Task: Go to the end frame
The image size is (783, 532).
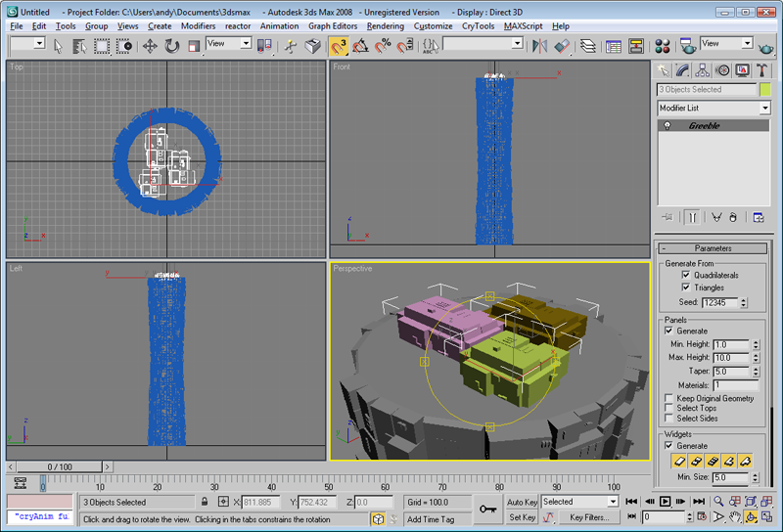Action: click(x=699, y=502)
